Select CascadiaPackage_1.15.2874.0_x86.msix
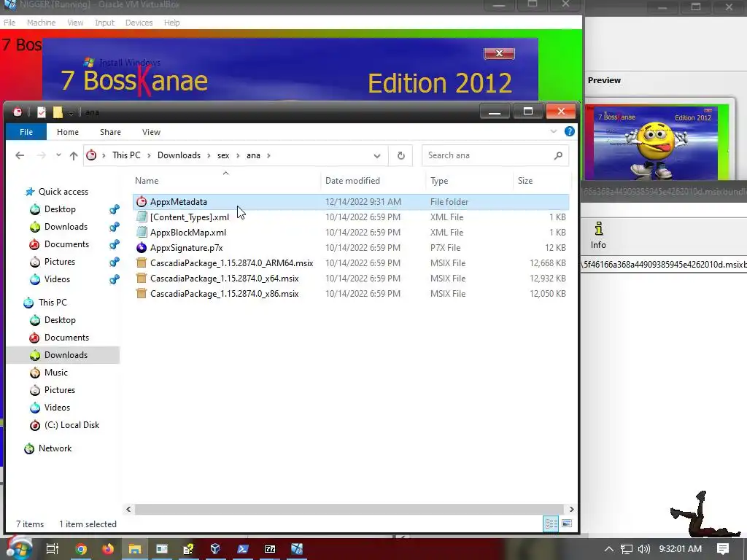747x560 pixels. 351,294
